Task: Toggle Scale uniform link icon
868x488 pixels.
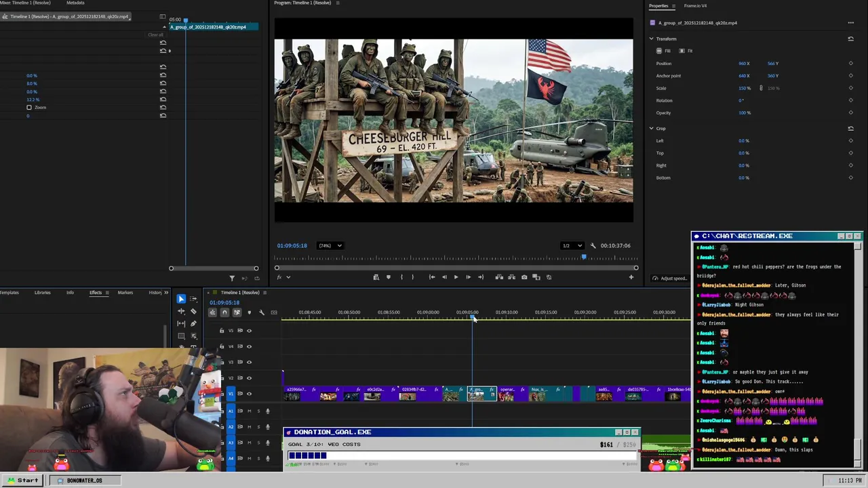Action: pyautogui.click(x=761, y=88)
